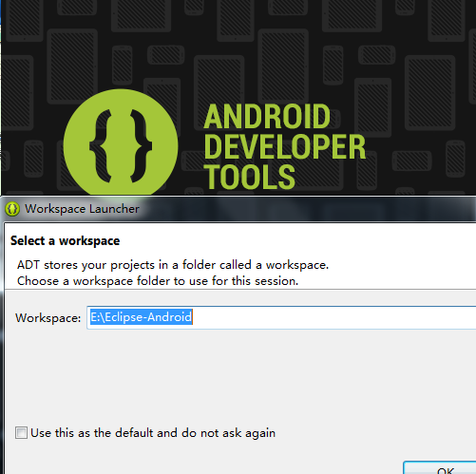This screenshot has width=476, height=474.
Task: Click the word ANDROID on the splash
Action: 267,117
